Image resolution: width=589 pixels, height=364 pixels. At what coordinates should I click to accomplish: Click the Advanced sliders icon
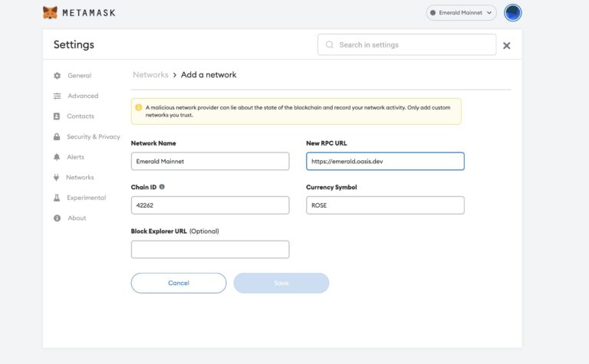click(x=57, y=96)
